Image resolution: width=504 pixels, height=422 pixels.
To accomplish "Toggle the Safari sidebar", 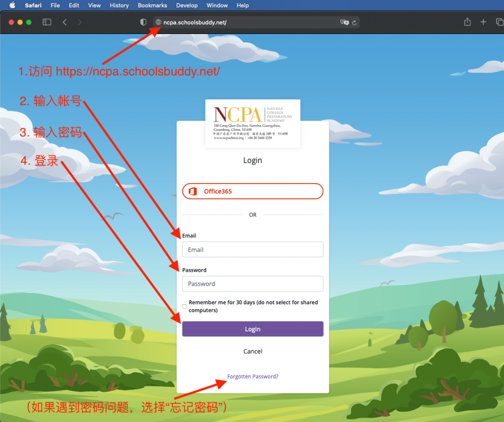I will pos(47,22).
